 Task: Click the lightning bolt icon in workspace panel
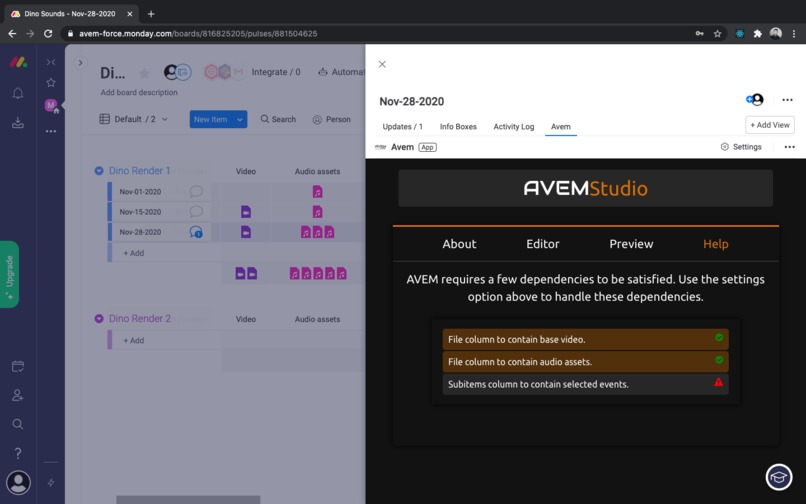point(51,482)
